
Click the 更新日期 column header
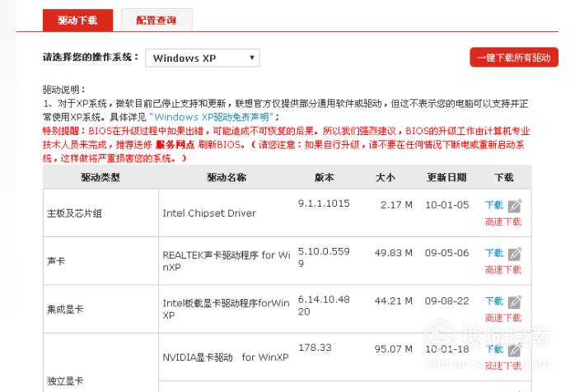pyautogui.click(x=446, y=177)
